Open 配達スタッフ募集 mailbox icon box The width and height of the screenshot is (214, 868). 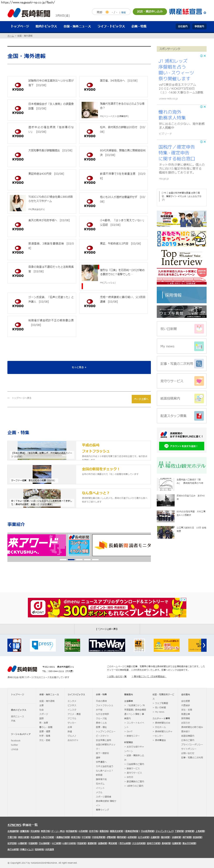pyautogui.click(x=181, y=416)
